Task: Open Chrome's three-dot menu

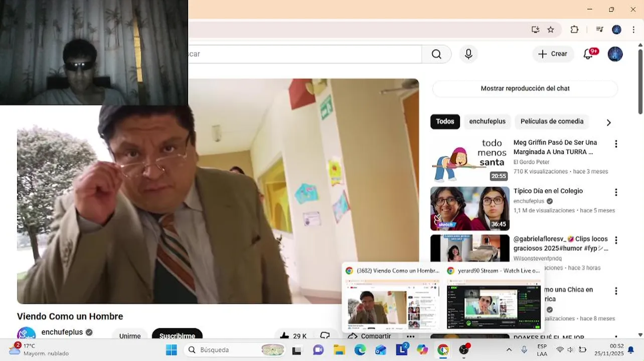Action: tap(633, 30)
